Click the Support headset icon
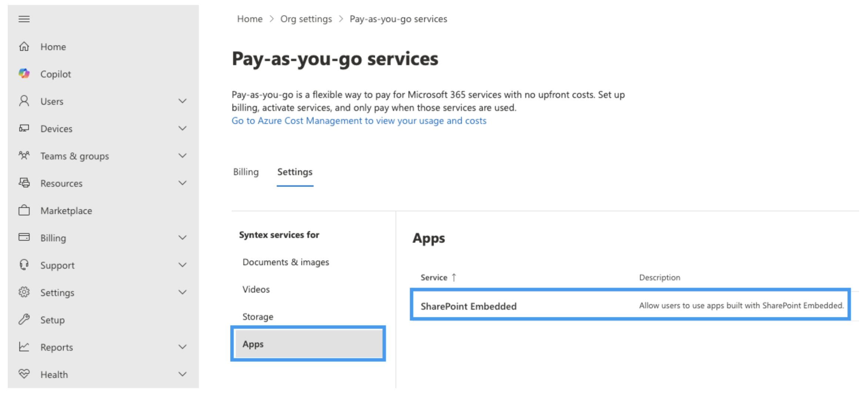The image size is (868, 413). [x=24, y=265]
